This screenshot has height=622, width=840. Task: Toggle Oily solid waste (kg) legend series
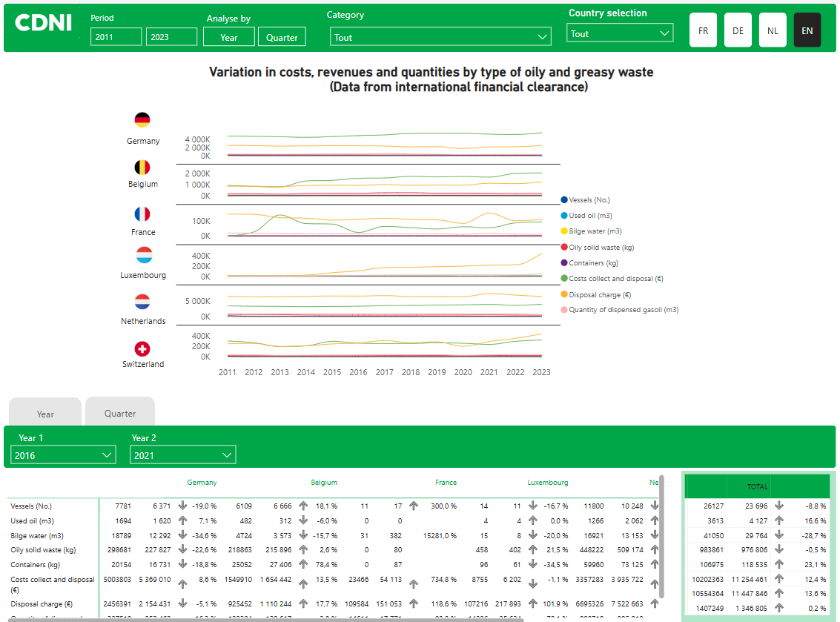pos(598,247)
